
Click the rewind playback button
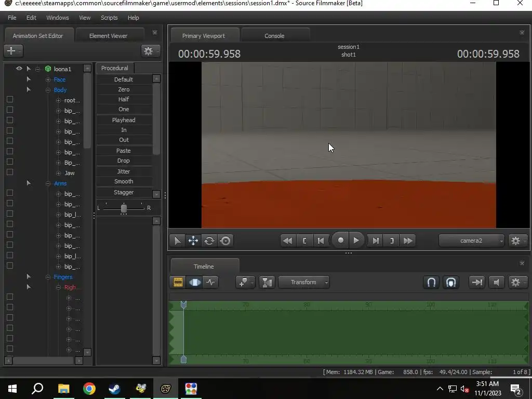pyautogui.click(x=288, y=241)
